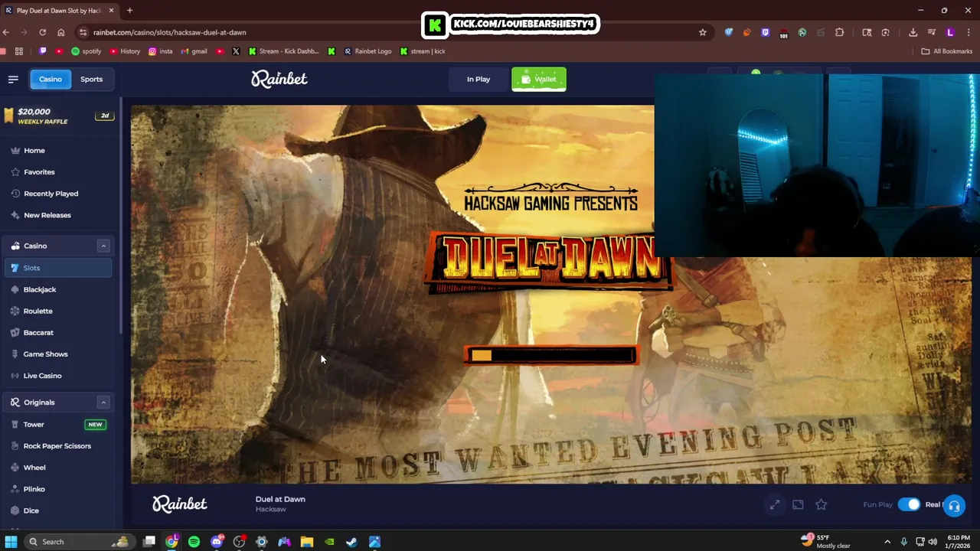Open the Dice game
Screen dimensions: 980x551
31,510
